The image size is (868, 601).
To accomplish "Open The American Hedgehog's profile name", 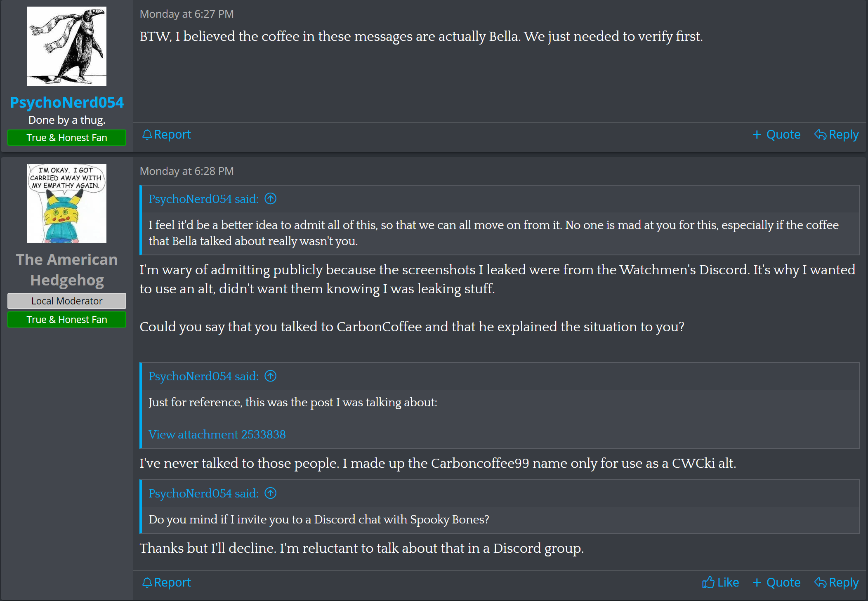I will pyautogui.click(x=67, y=270).
